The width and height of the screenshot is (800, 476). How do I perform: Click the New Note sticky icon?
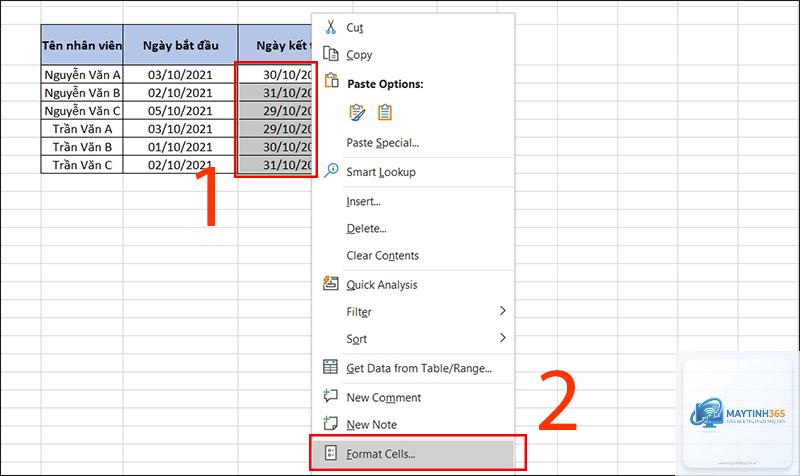pos(331,423)
